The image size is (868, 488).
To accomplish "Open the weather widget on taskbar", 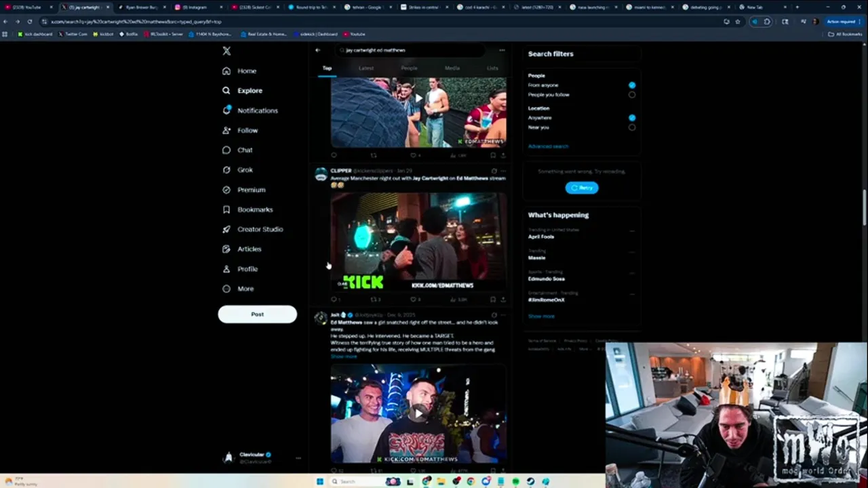I will coord(22,481).
